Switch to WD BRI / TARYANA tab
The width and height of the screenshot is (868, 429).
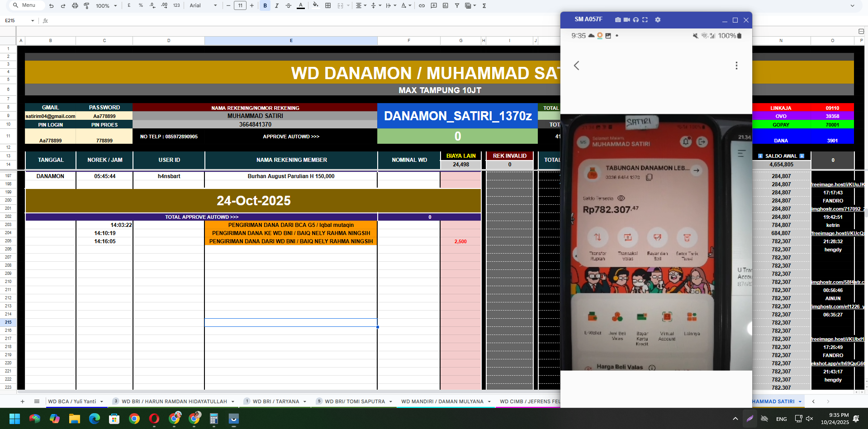click(x=276, y=401)
